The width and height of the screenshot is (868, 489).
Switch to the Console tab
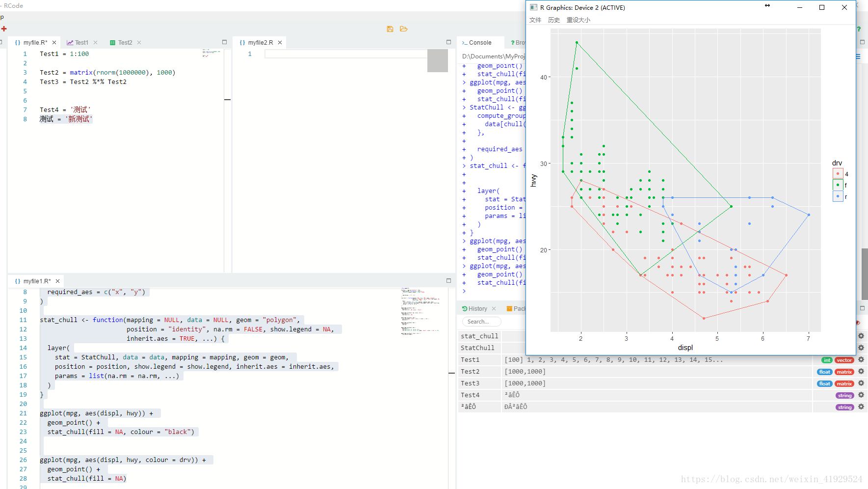tap(479, 43)
